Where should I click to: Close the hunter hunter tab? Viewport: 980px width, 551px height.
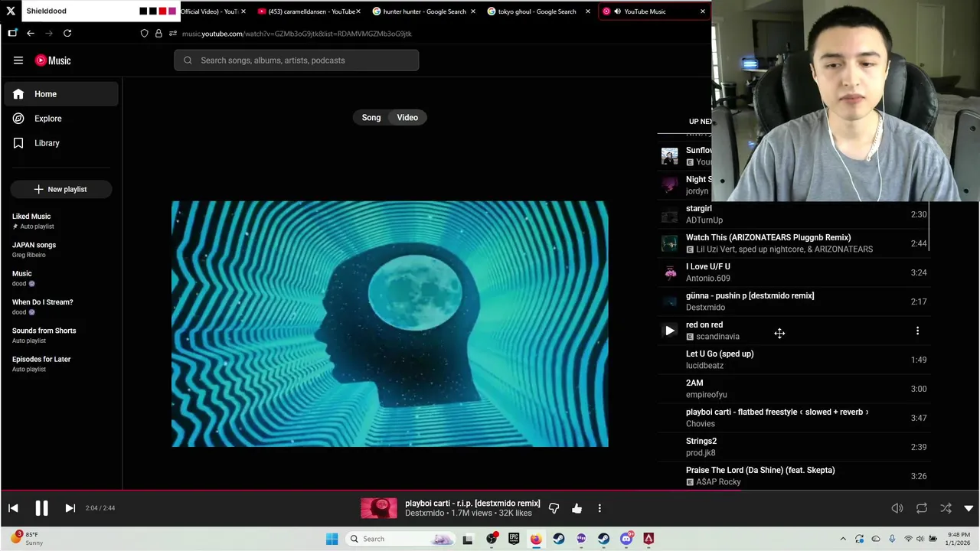[472, 11]
